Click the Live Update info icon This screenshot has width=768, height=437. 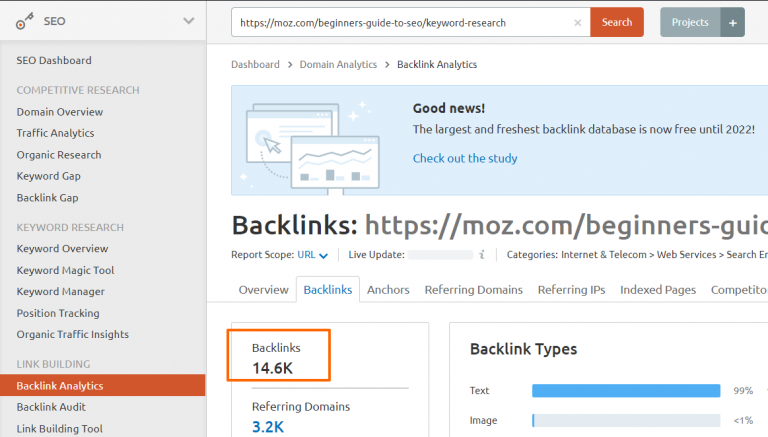tap(482, 255)
